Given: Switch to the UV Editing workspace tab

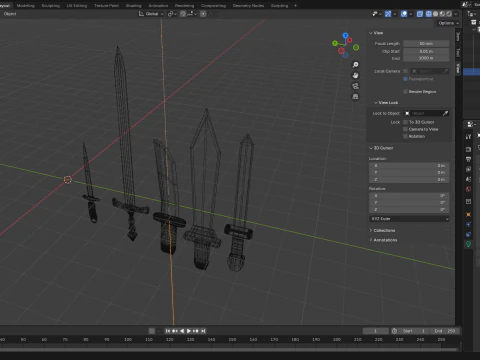Looking at the screenshot, I should coord(77,5).
